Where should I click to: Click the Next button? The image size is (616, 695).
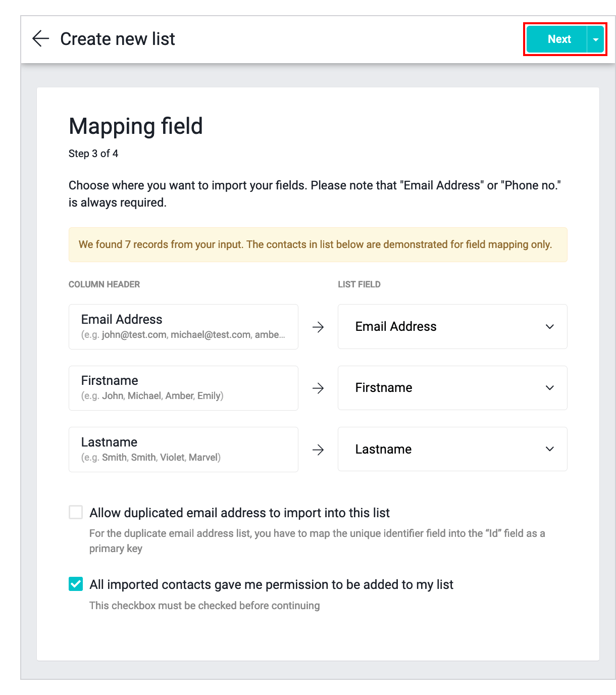tap(556, 39)
